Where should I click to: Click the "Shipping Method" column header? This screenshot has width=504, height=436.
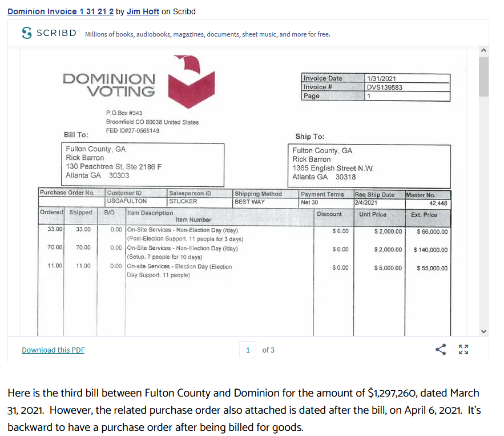(258, 194)
